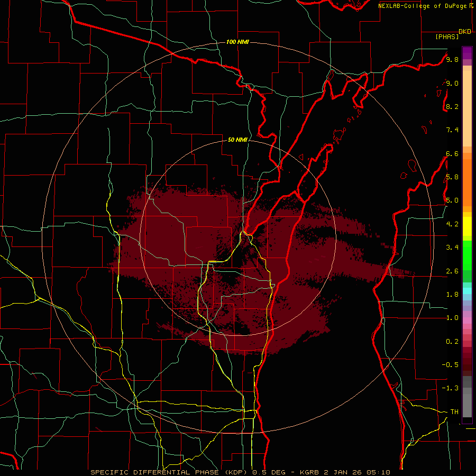Click the 8.2 value on the scale
Viewport: 476px width, 476px height.
tap(452, 106)
